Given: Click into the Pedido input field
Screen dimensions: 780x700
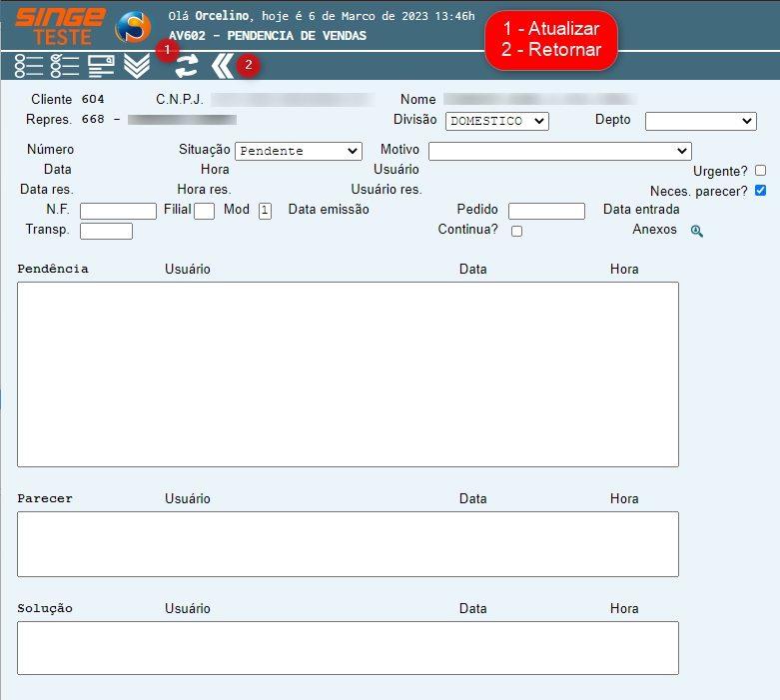Looking at the screenshot, I should coord(546,211).
